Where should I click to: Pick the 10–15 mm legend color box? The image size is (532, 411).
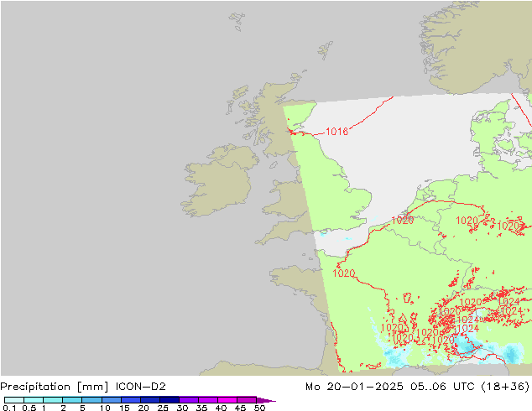click(x=111, y=400)
